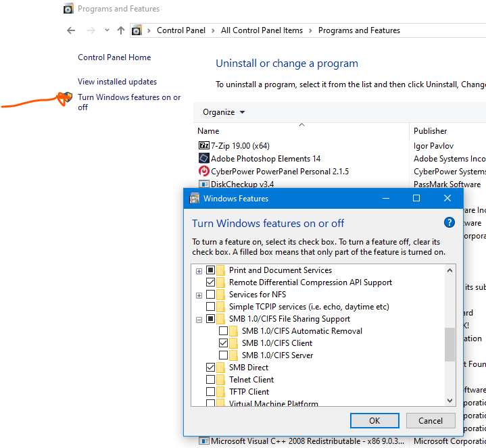Open the chevron before Control Panel in the address bar
This screenshot has height=448, width=486.
click(149, 30)
